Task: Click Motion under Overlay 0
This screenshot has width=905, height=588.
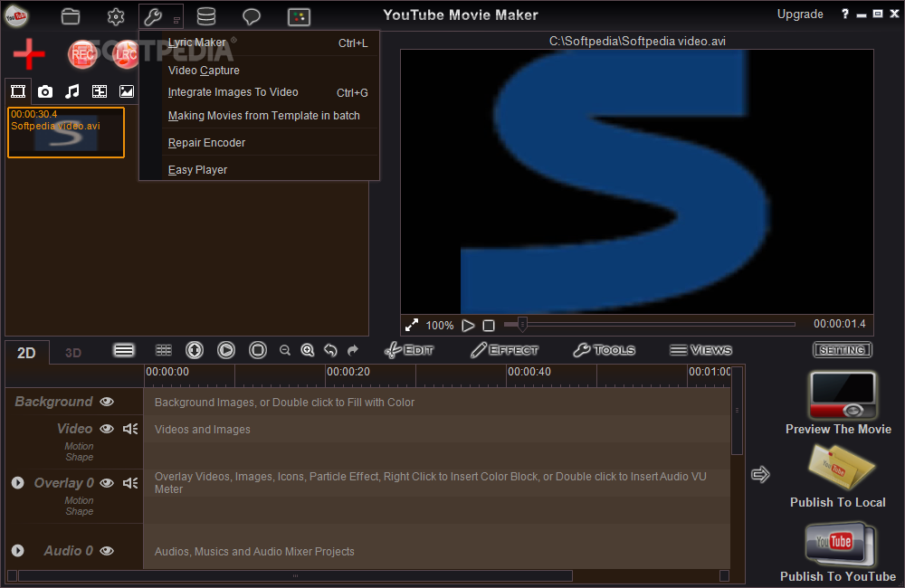Action: pyautogui.click(x=79, y=500)
